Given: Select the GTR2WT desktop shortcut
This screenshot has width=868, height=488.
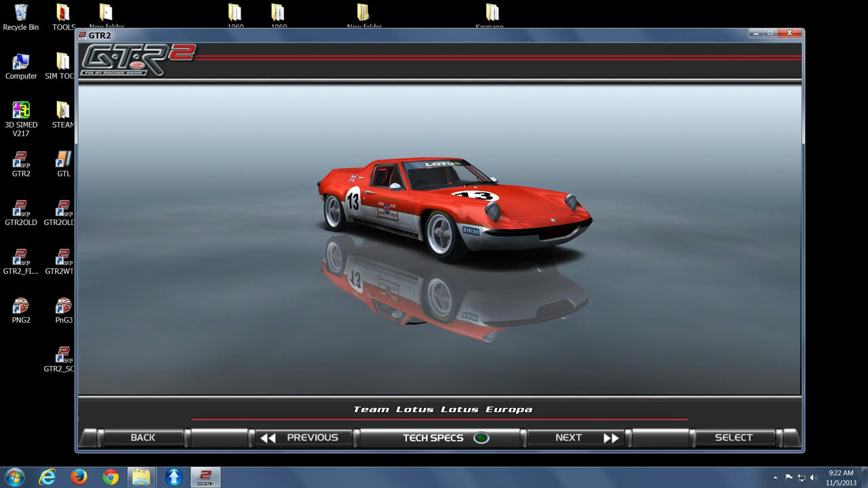Looking at the screenshot, I should (61, 262).
